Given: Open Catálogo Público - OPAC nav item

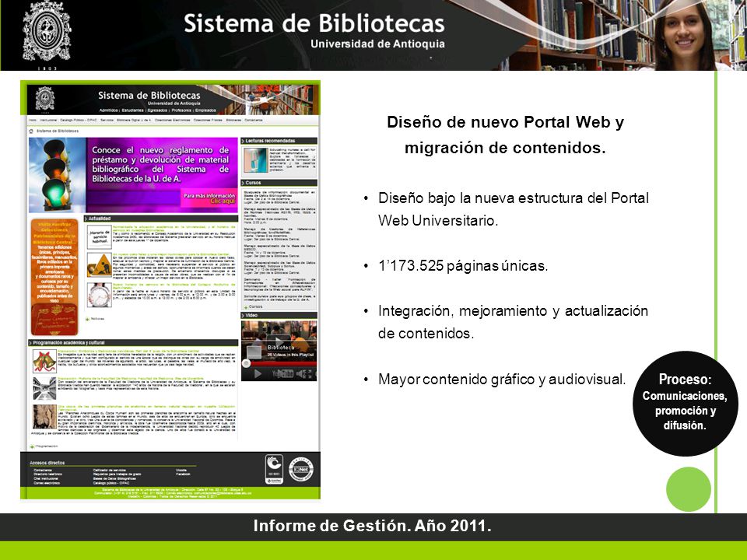Looking at the screenshot, I should (79, 120).
